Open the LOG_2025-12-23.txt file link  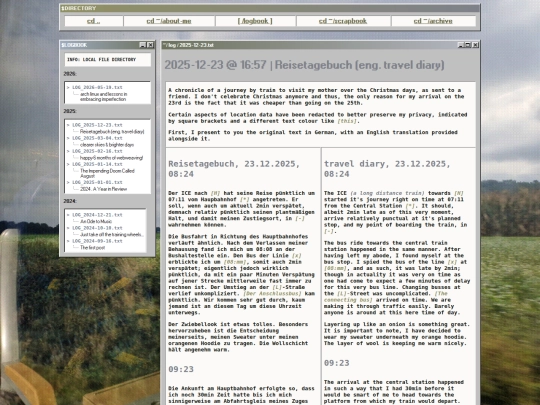[x=97, y=125]
